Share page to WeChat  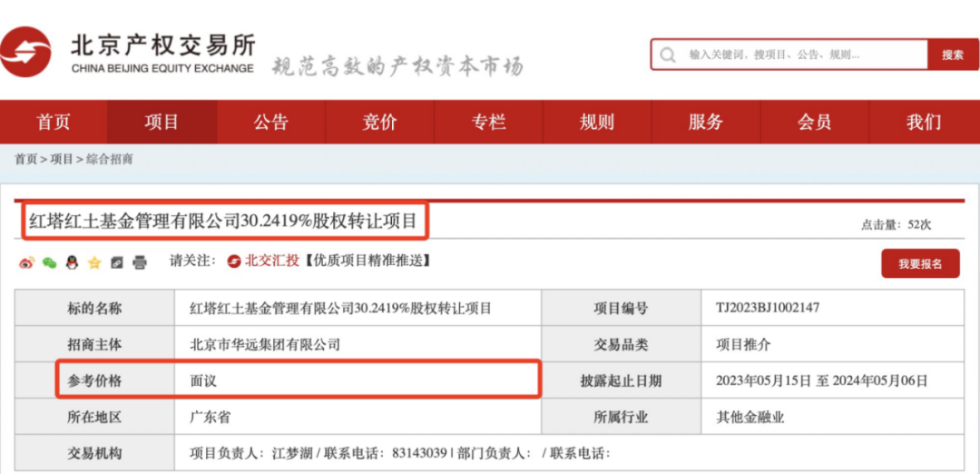49,263
